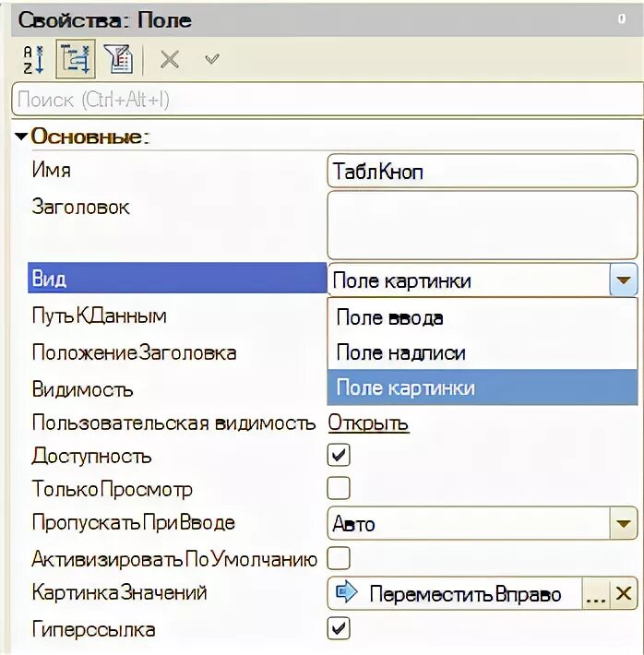Toggle the Гиперссылка checkbox
This screenshot has width=644, height=655.
(340, 629)
